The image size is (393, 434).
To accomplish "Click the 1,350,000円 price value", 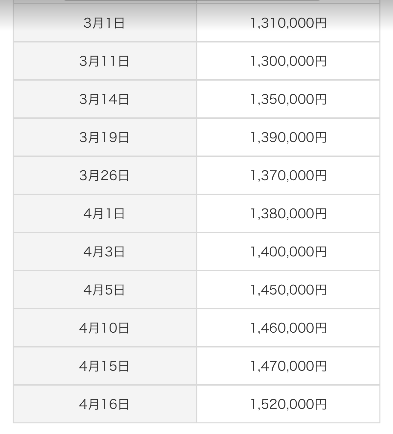I will click(x=288, y=99).
